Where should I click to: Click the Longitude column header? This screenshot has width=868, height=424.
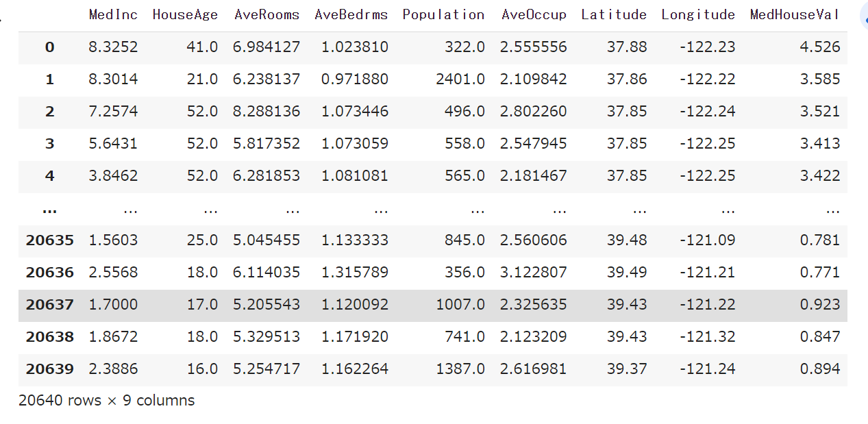tap(698, 14)
